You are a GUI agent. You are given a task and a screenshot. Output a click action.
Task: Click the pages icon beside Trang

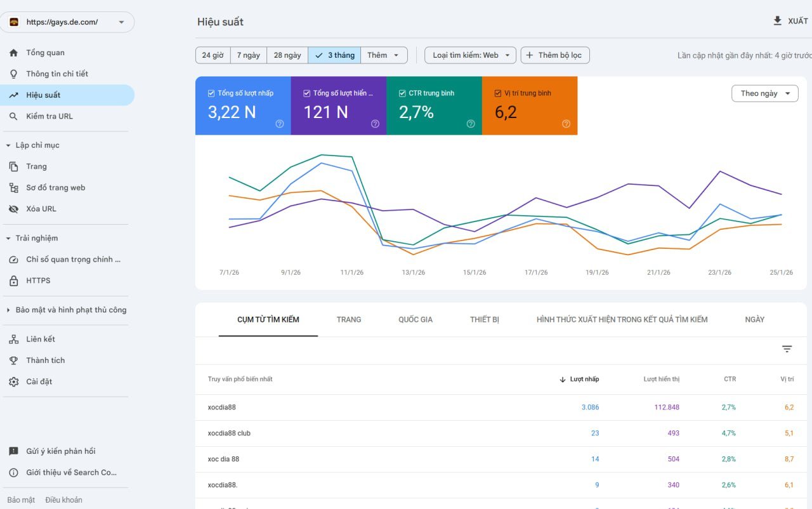[x=13, y=166]
